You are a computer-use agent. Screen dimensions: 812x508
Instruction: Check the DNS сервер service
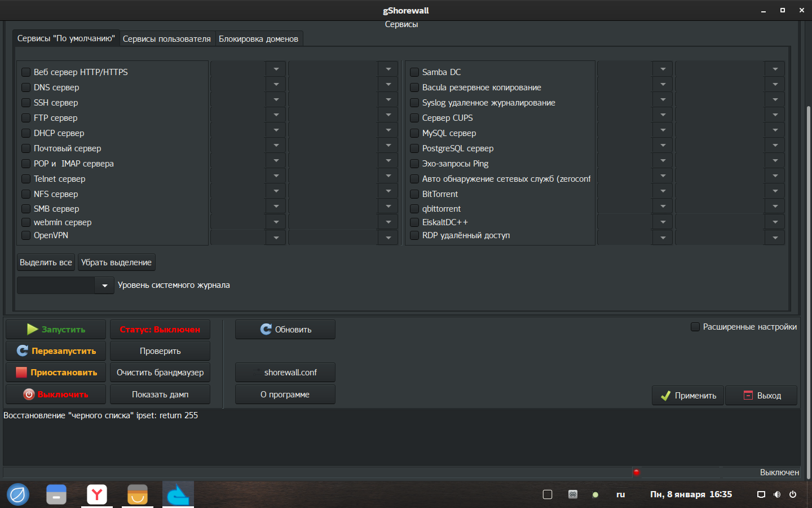(x=26, y=87)
